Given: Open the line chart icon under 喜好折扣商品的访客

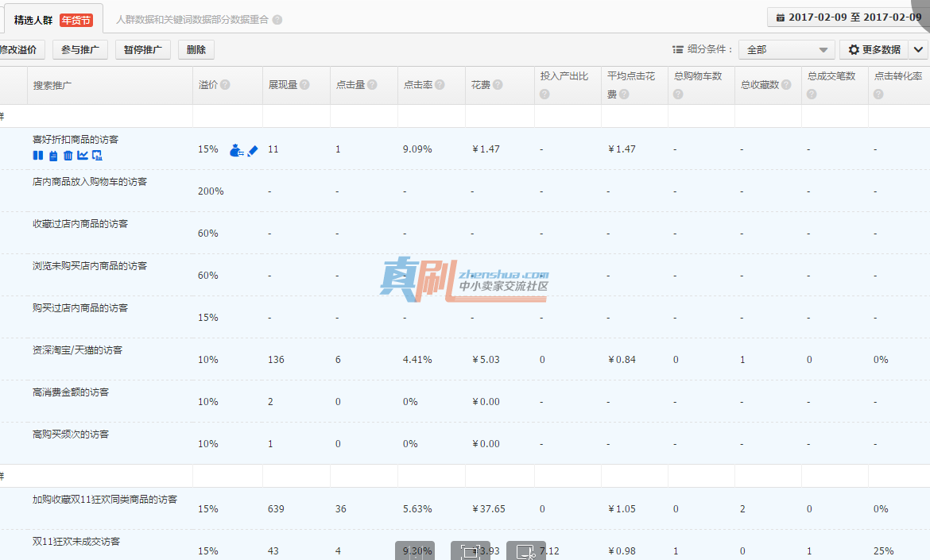Looking at the screenshot, I should point(83,155).
